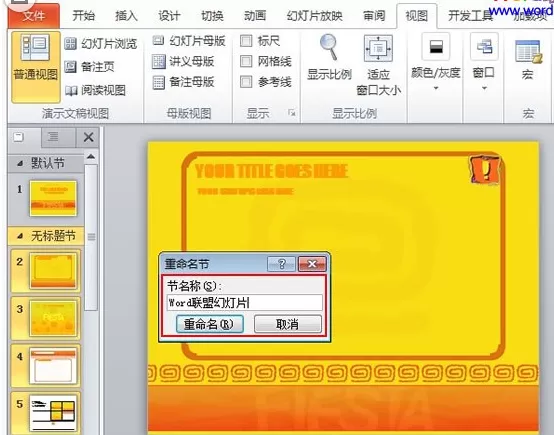Select the View (视图) tab
This screenshot has width=554, height=435.
pyautogui.click(x=417, y=16)
